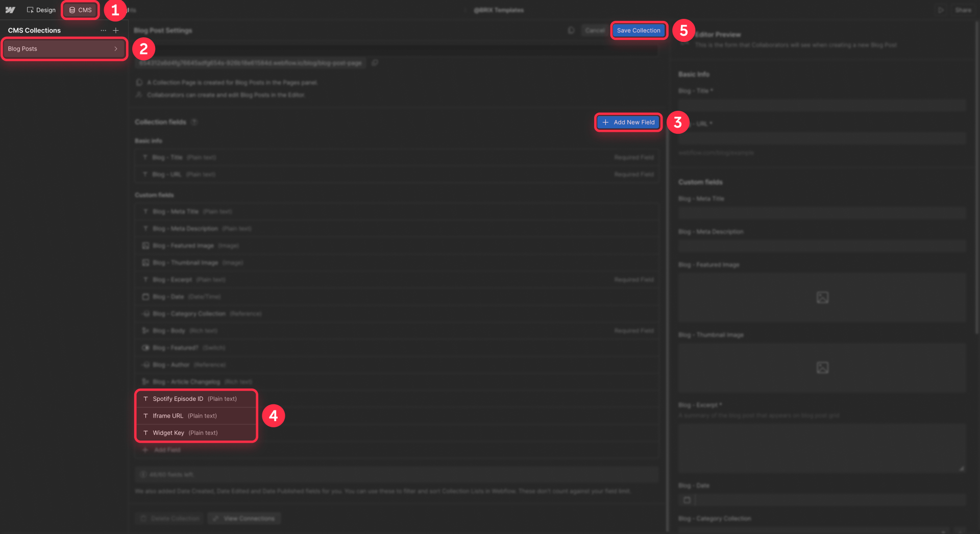Click the refresh icon next to Cancel
Viewport: 980px width, 534px height.
coord(571,30)
